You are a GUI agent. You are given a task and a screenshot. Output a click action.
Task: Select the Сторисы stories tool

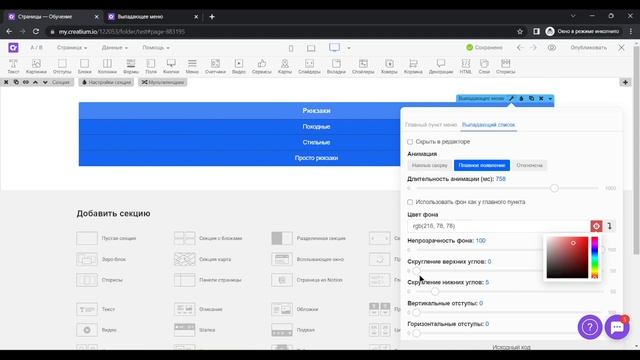tap(506, 66)
